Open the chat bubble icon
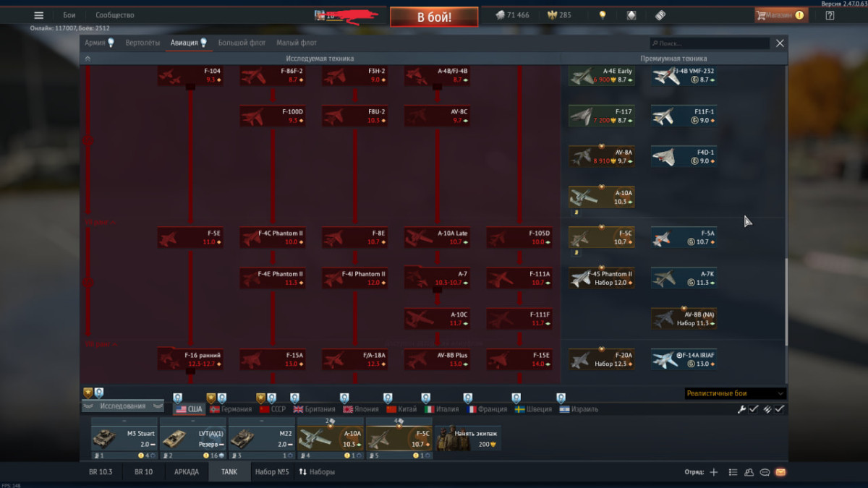Viewport: 868px width, 488px height. [x=765, y=472]
